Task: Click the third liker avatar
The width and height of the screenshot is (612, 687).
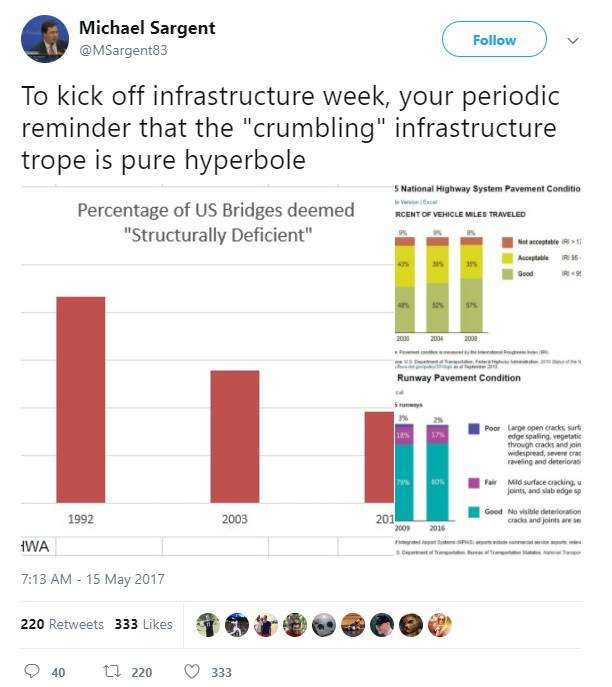Action: click(266, 624)
